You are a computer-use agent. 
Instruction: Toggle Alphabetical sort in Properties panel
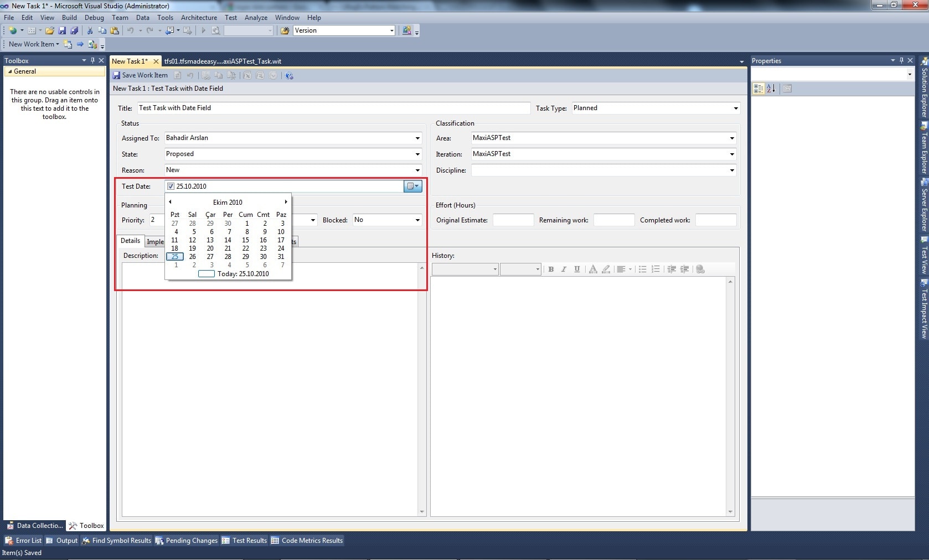tap(771, 89)
